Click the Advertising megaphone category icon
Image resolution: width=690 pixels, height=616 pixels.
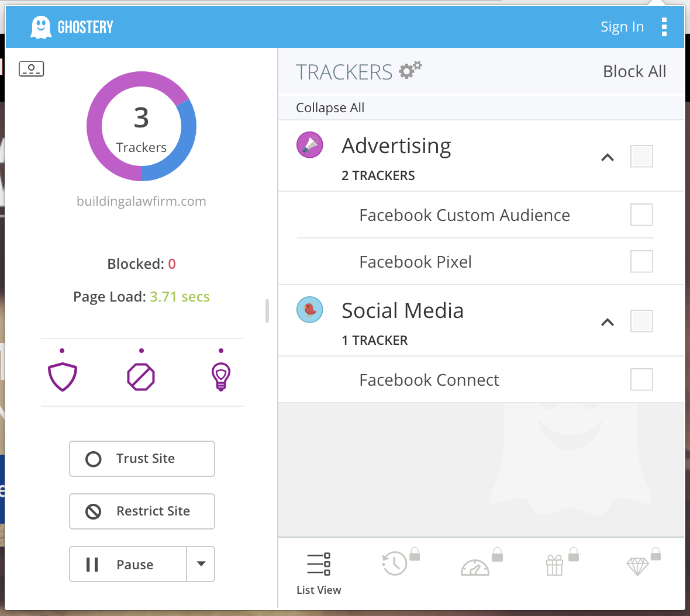[310, 145]
